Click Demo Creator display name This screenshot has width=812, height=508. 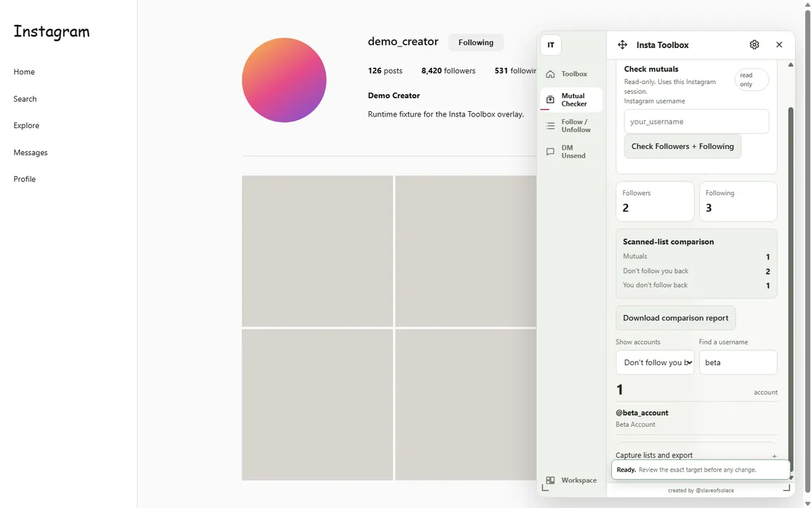point(394,96)
